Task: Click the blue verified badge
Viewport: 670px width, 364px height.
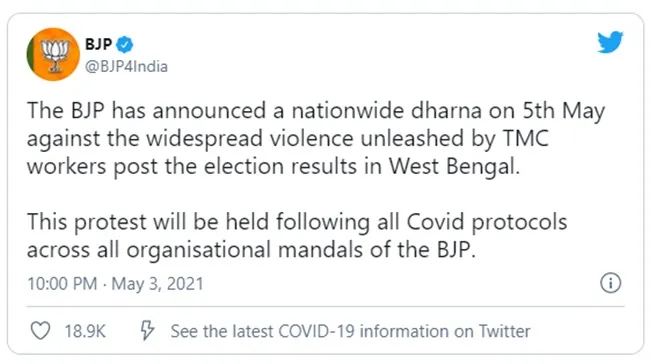Action: (125, 44)
